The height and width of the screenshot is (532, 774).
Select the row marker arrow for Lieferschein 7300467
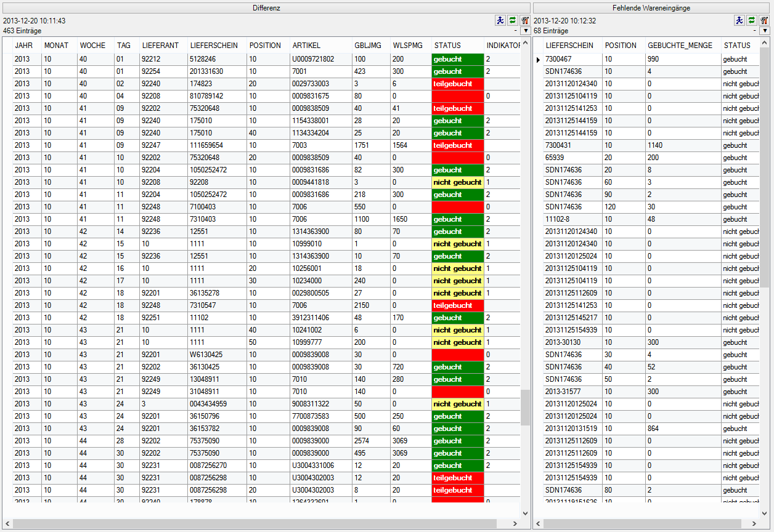(538, 60)
